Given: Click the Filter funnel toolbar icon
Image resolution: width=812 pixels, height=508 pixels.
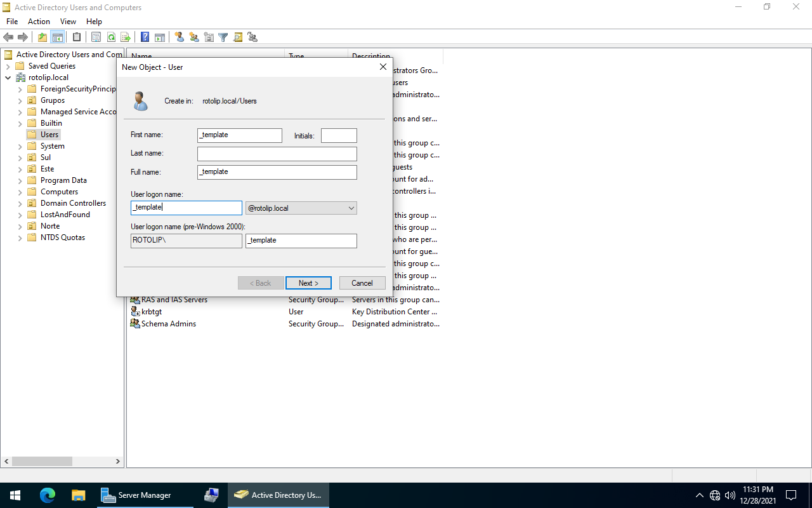Looking at the screenshot, I should point(223,37).
